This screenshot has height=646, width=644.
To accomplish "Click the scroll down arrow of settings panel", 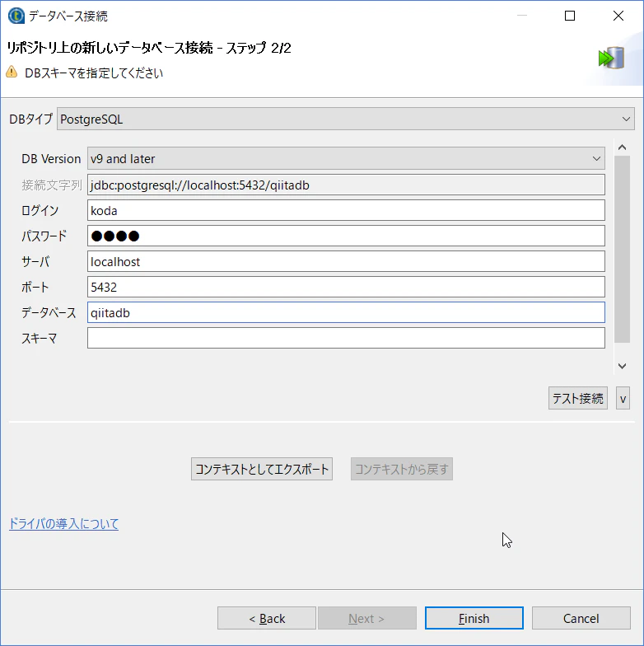I will (x=623, y=366).
